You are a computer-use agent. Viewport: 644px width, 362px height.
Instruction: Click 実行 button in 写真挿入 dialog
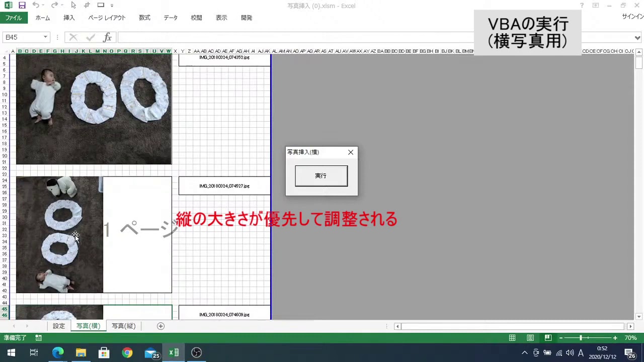321,176
